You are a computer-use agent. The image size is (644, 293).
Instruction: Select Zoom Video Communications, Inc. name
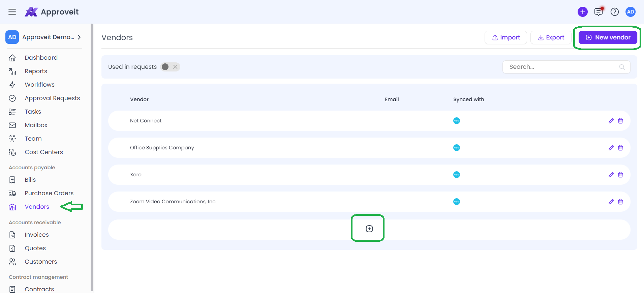[173, 202]
